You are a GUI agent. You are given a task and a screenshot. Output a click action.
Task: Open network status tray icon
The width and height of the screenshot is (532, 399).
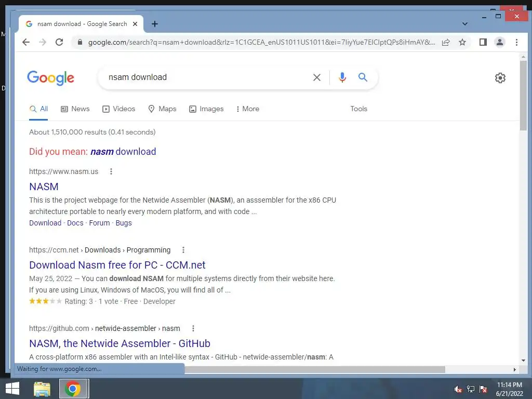tap(471, 389)
